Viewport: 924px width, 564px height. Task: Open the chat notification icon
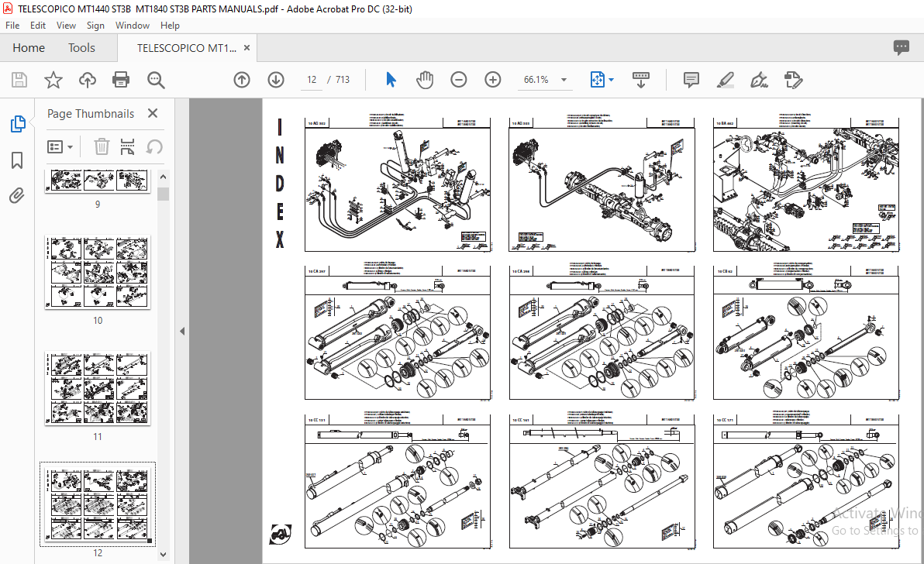click(901, 48)
